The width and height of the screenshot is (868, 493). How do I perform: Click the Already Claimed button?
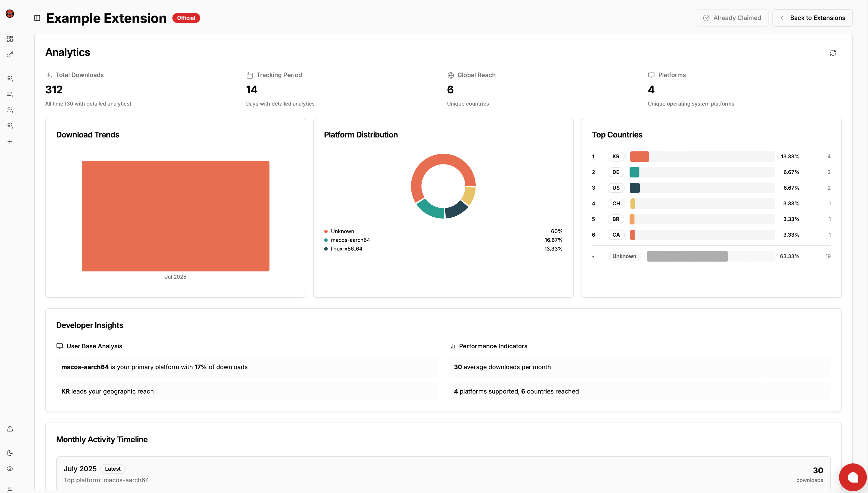pyautogui.click(x=732, y=18)
